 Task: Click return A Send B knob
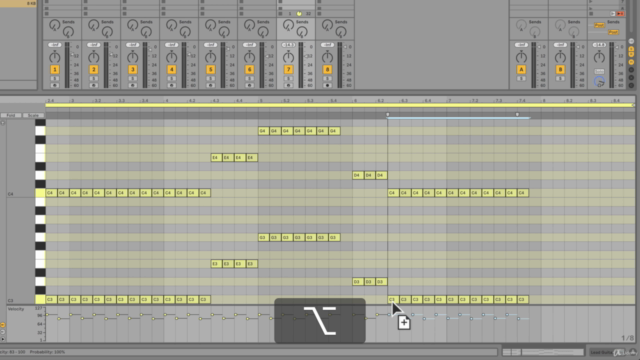[x=535, y=32]
